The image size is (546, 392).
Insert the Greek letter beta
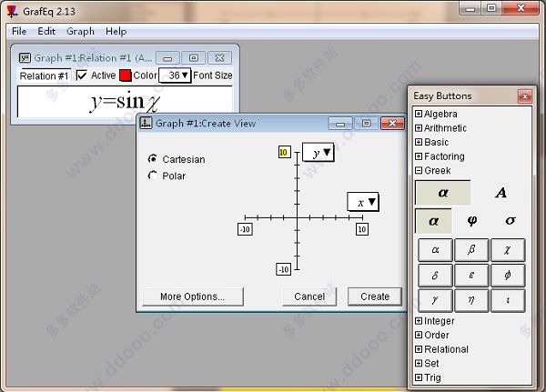point(471,250)
